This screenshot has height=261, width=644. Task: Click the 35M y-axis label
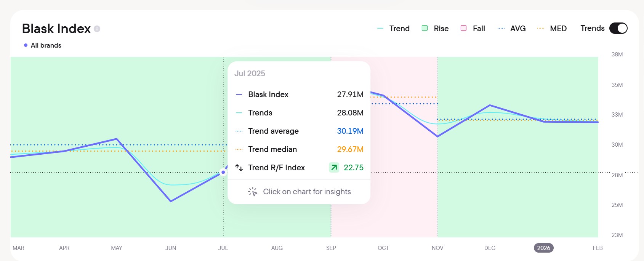[x=617, y=85]
